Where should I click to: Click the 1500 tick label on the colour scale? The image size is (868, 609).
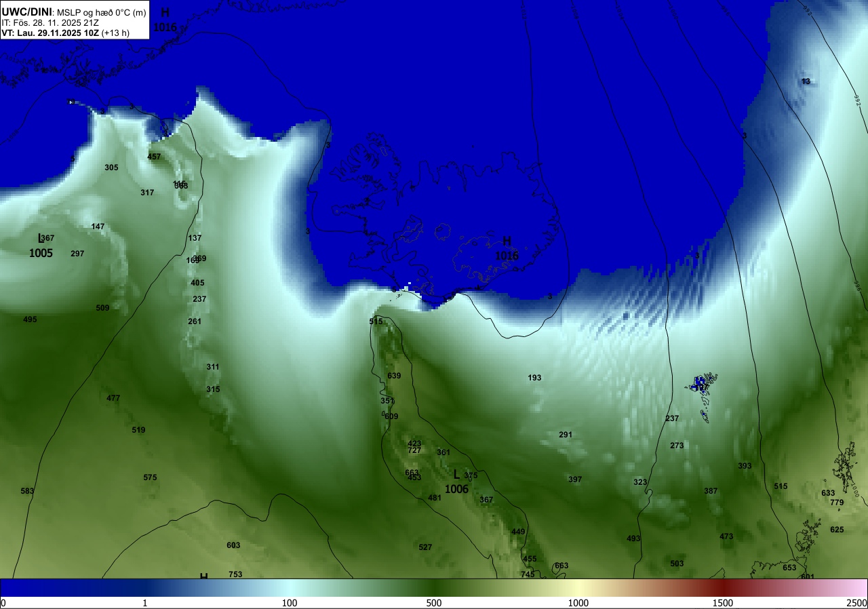pyautogui.click(x=723, y=603)
